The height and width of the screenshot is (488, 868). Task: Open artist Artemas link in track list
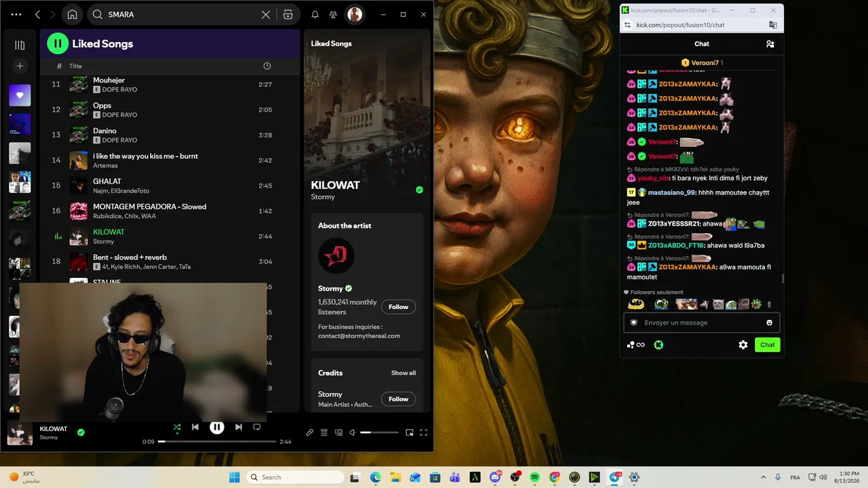point(105,165)
